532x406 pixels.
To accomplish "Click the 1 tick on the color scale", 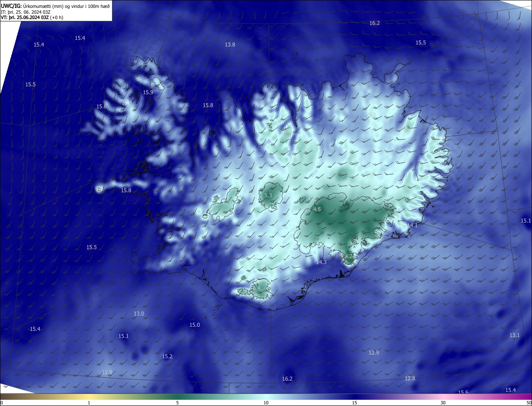I will tap(89, 403).
